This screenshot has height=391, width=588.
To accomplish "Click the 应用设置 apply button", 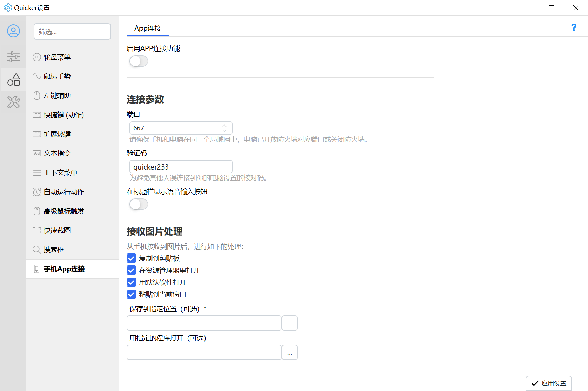I will [549, 383].
